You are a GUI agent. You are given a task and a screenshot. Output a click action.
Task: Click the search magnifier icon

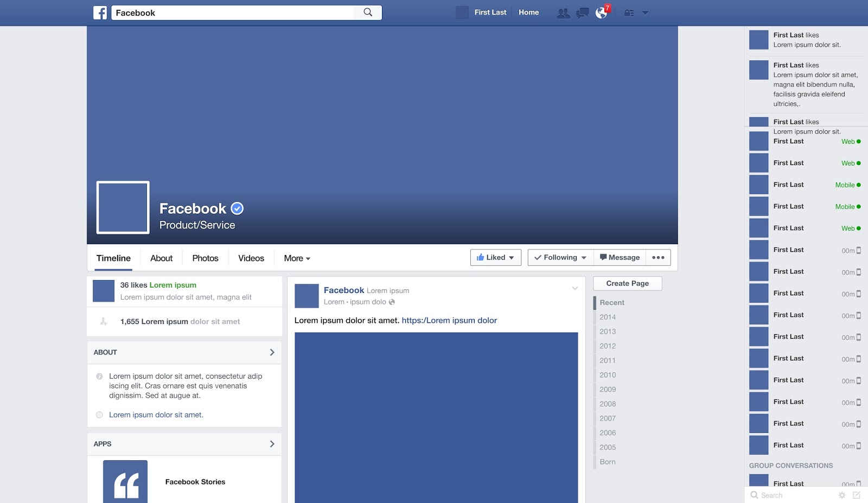[x=368, y=12]
